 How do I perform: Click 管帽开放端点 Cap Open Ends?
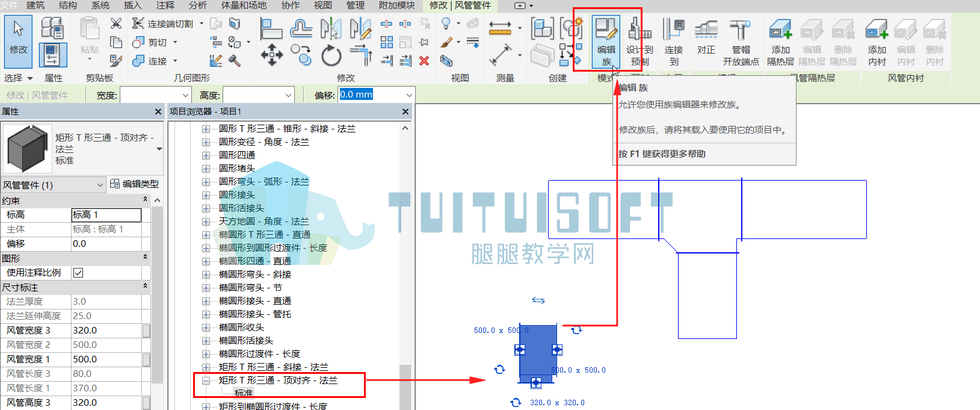pos(741,41)
